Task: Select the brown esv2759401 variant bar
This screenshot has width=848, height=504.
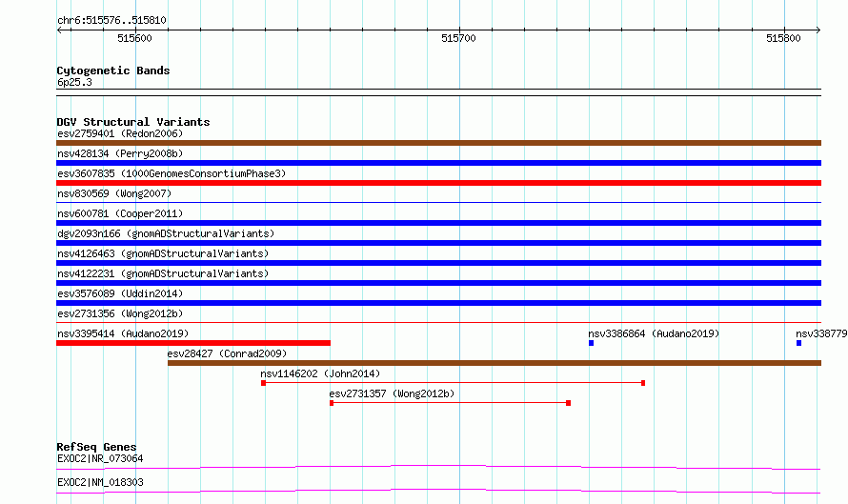Action: 438,143
